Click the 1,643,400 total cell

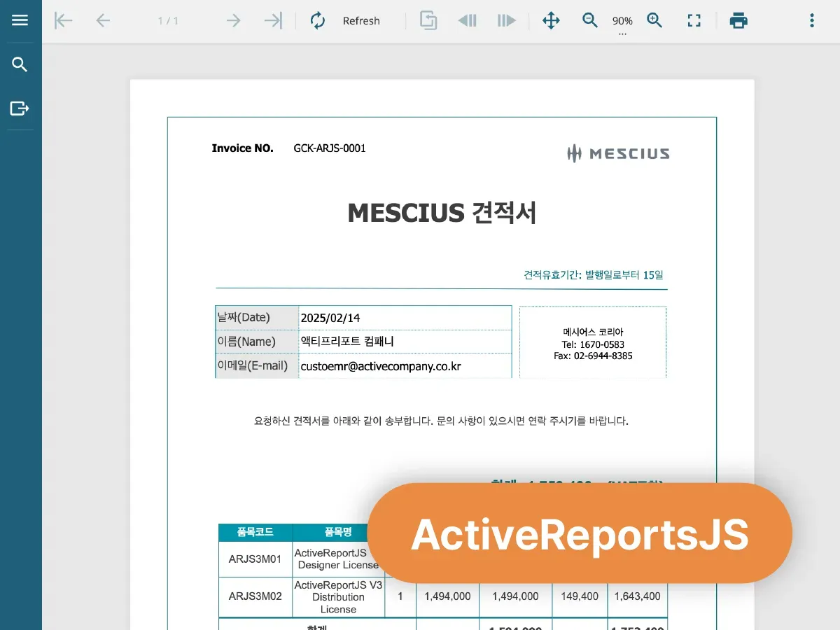pos(637,596)
